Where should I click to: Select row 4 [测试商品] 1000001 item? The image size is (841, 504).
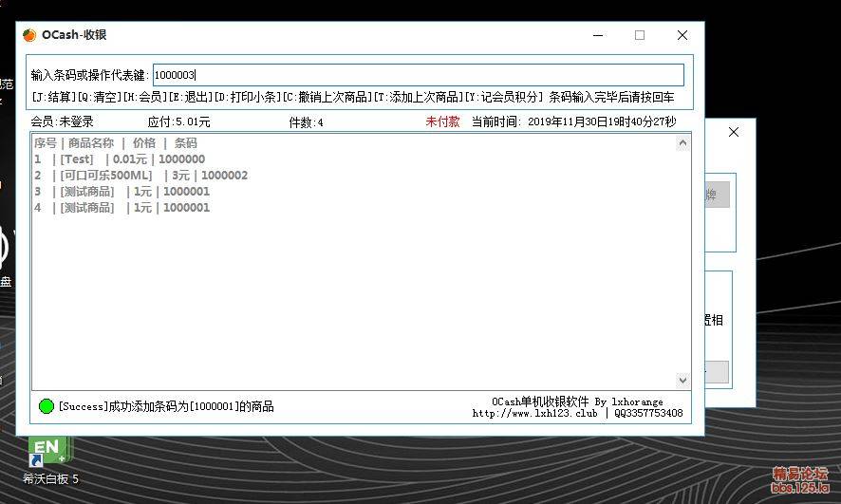(121, 208)
